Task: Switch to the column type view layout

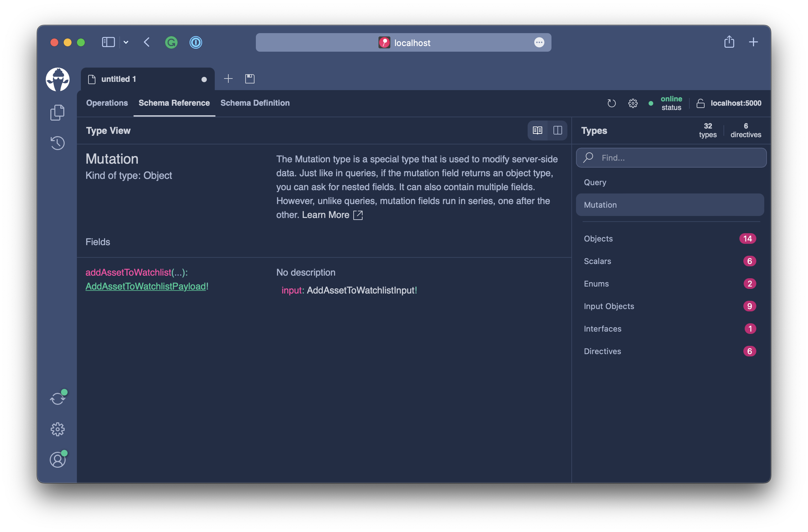Action: (538, 130)
